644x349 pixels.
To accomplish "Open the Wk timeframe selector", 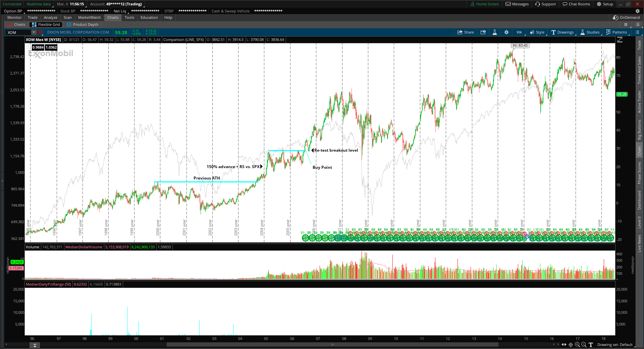I will [519, 32].
